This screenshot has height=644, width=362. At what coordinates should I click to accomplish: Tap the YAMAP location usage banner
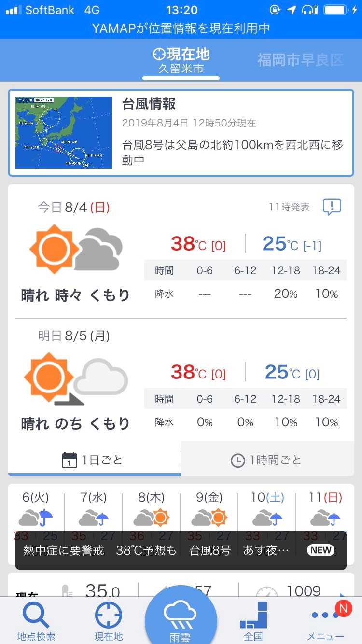tap(181, 28)
